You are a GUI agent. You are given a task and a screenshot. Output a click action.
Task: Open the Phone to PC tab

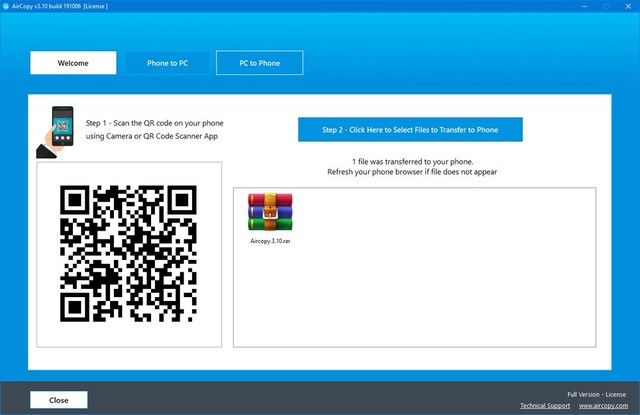coord(167,63)
